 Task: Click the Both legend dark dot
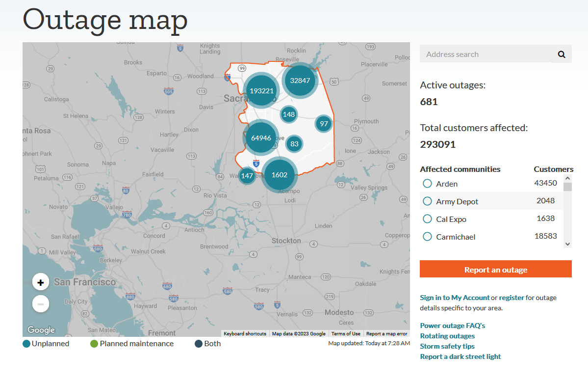click(199, 344)
